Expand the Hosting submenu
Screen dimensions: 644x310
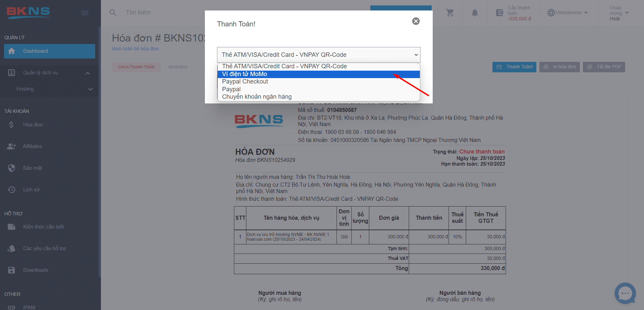coord(90,89)
